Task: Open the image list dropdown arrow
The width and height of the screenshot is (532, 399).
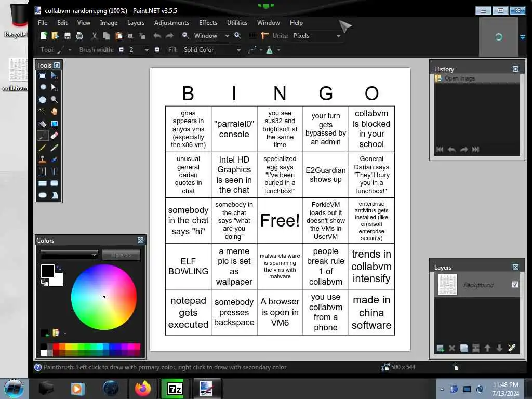Action: coord(522,37)
